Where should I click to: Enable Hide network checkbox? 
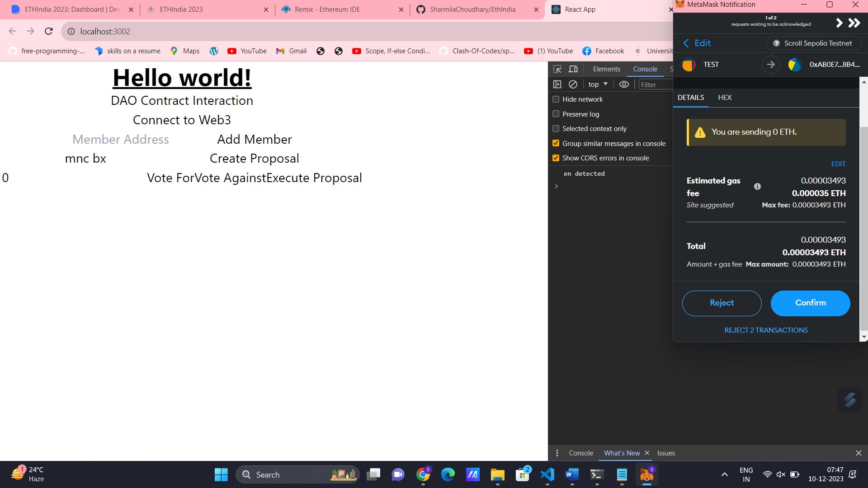coord(556,99)
